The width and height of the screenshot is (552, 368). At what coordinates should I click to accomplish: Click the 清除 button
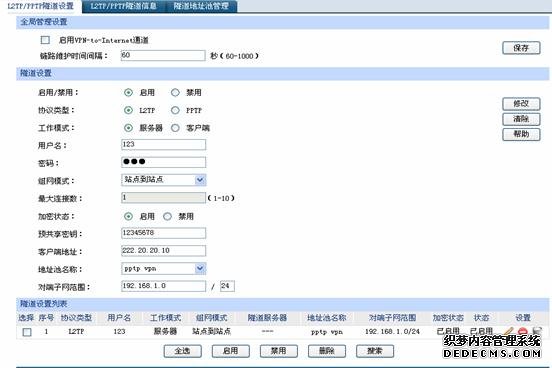point(521,119)
